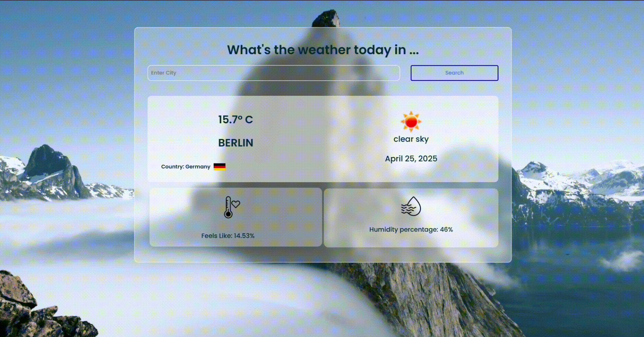Screen dimensions: 644x337
Task: Click the German flag icon
Action: tap(219, 167)
